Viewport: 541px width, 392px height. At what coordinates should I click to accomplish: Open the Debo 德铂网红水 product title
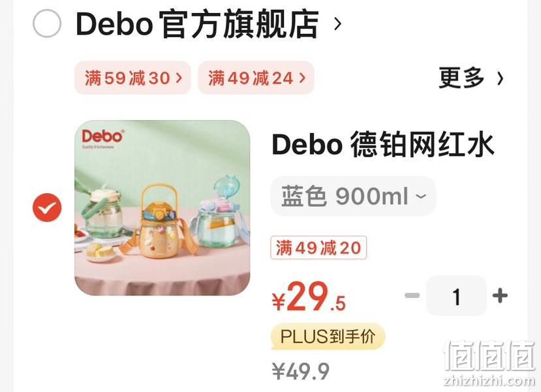coord(382,145)
